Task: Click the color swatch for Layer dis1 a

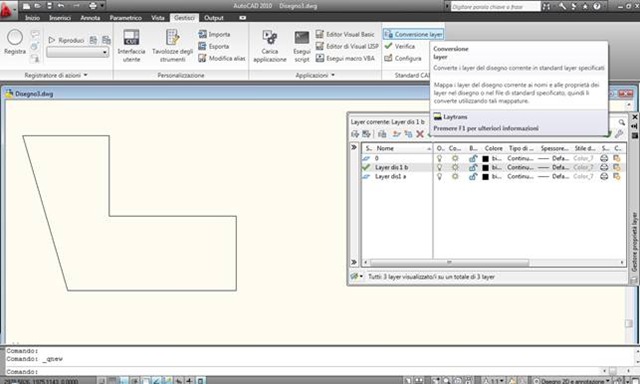Action: (x=485, y=177)
